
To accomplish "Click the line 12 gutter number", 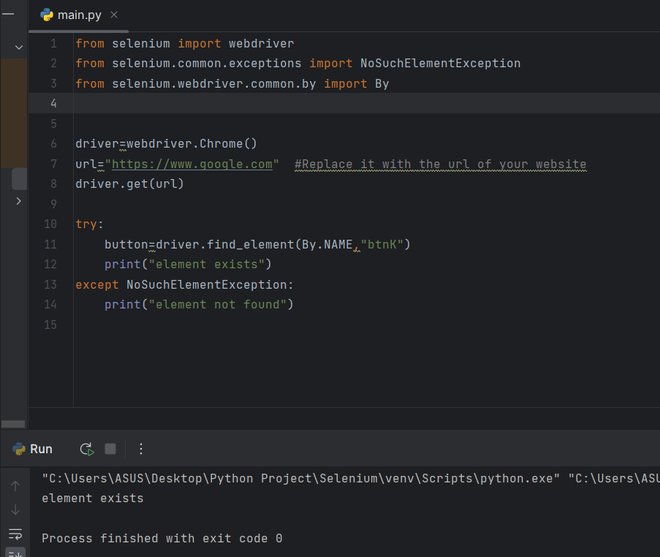I will (x=50, y=264).
